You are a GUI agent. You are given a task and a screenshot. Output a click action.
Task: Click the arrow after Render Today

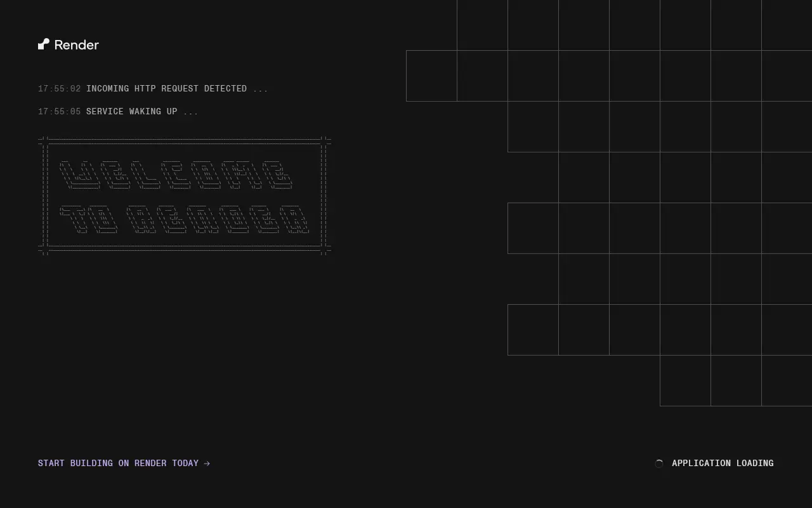coord(207,463)
